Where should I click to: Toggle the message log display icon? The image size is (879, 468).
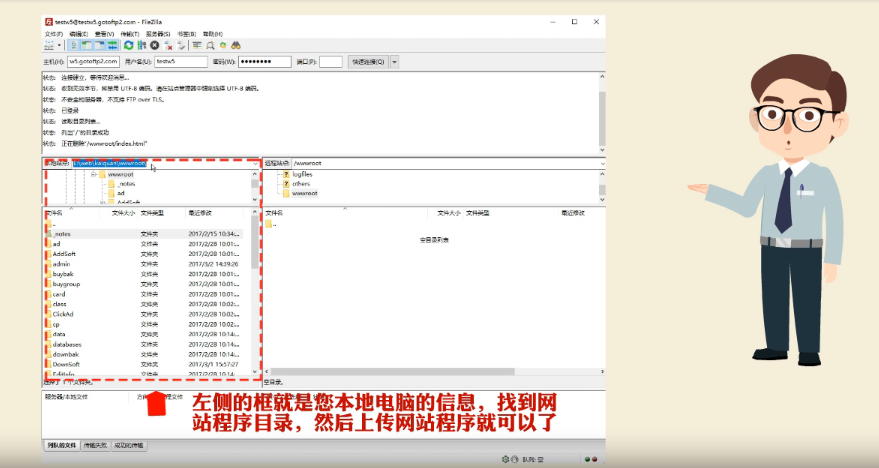[x=75, y=45]
